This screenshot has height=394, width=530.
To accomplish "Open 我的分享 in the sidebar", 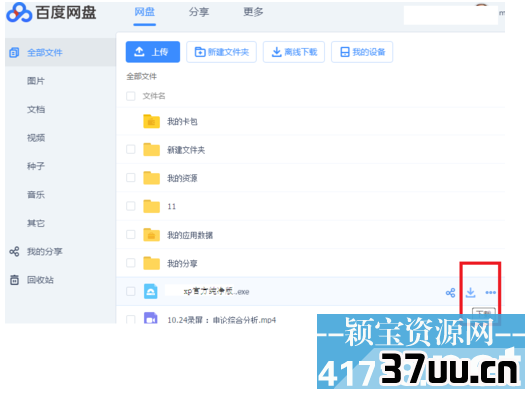I will 45,252.
